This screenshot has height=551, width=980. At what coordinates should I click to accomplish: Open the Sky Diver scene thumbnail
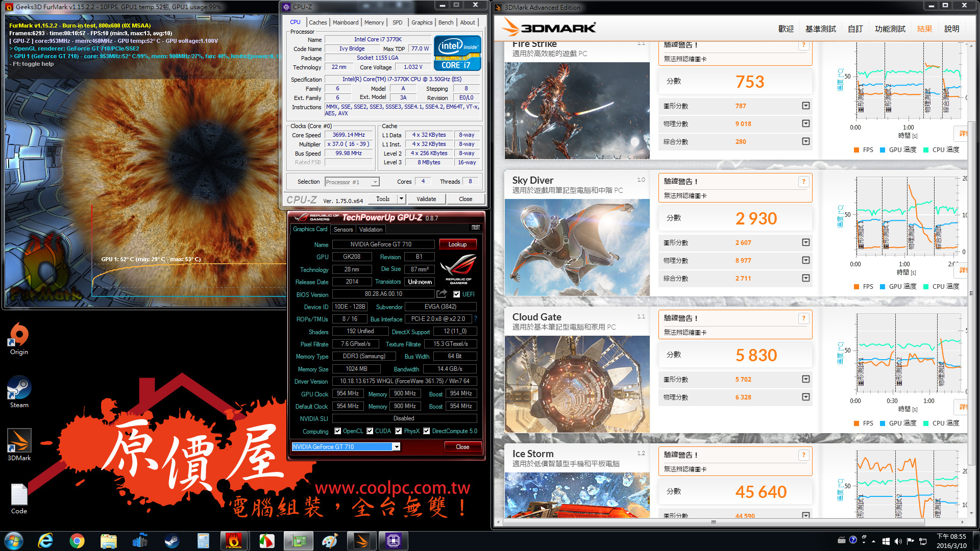(x=577, y=247)
